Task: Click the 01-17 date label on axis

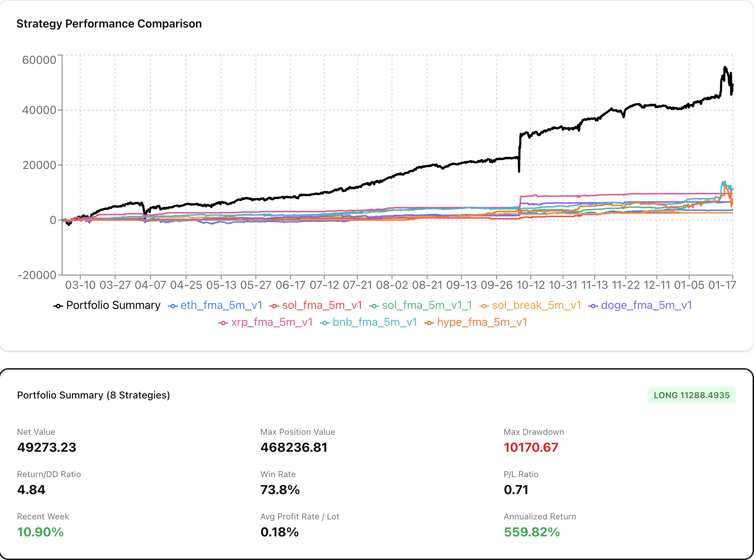Action: tap(722, 285)
